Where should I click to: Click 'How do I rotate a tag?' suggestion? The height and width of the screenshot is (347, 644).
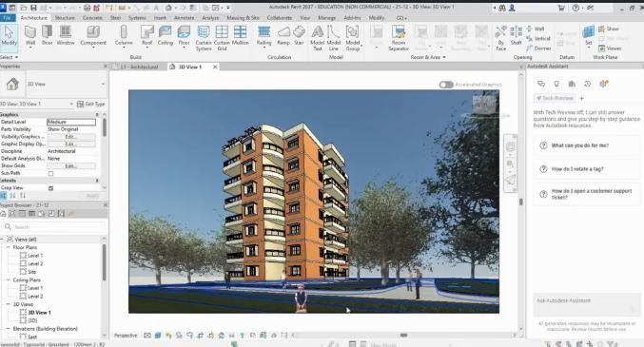click(x=587, y=169)
